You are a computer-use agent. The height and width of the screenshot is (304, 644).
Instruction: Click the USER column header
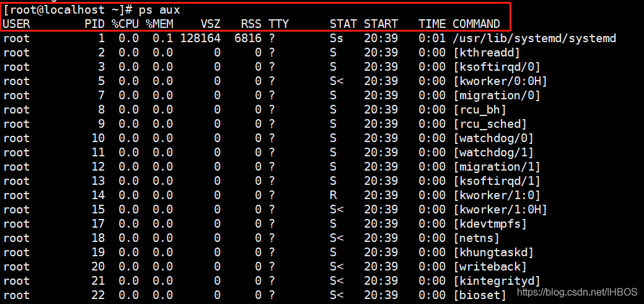click(x=17, y=24)
